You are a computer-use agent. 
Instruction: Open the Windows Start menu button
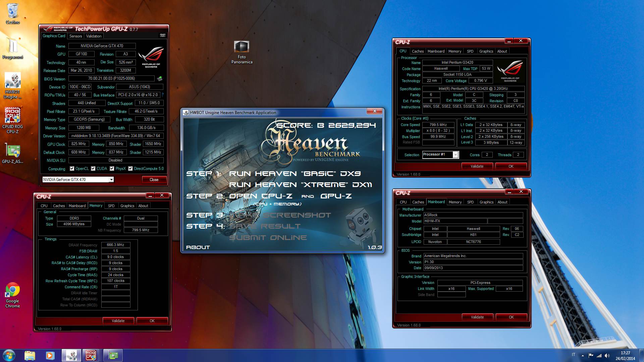pos(9,355)
